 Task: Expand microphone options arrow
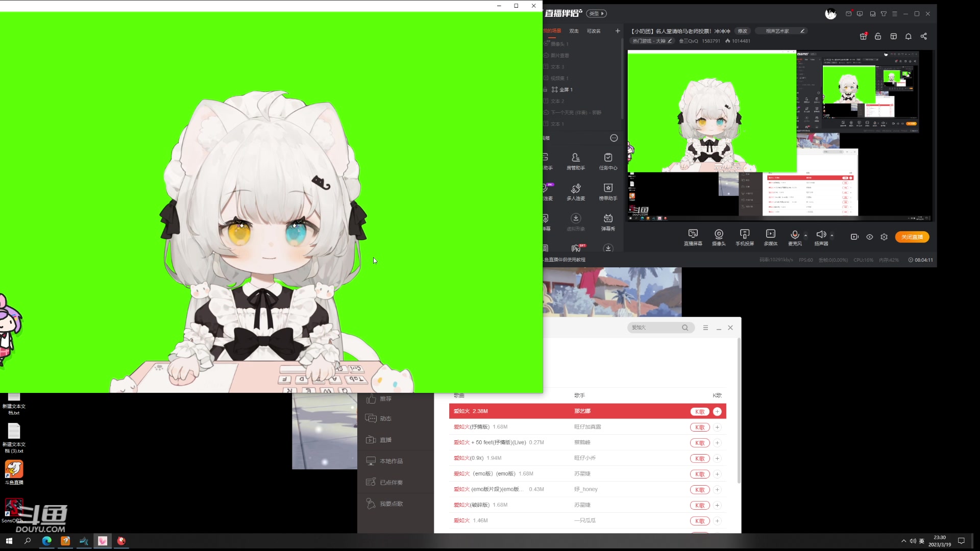click(x=806, y=235)
